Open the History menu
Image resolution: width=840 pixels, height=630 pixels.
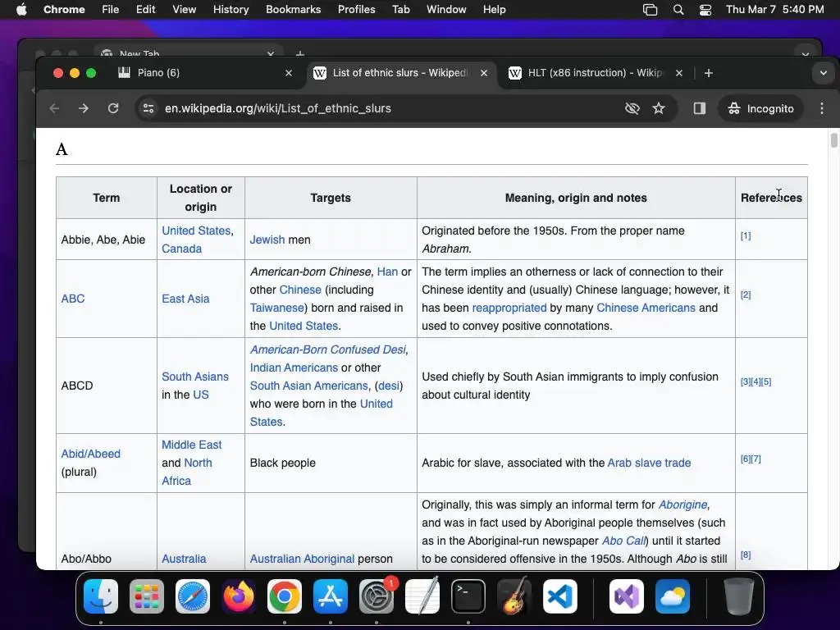tap(231, 9)
